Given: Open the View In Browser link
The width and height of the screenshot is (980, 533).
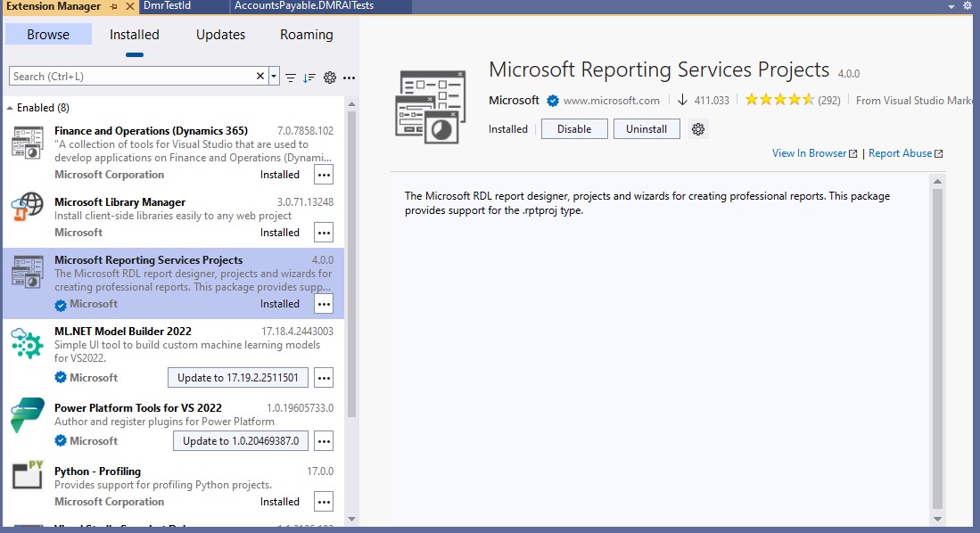Looking at the screenshot, I should pyautogui.click(x=814, y=153).
